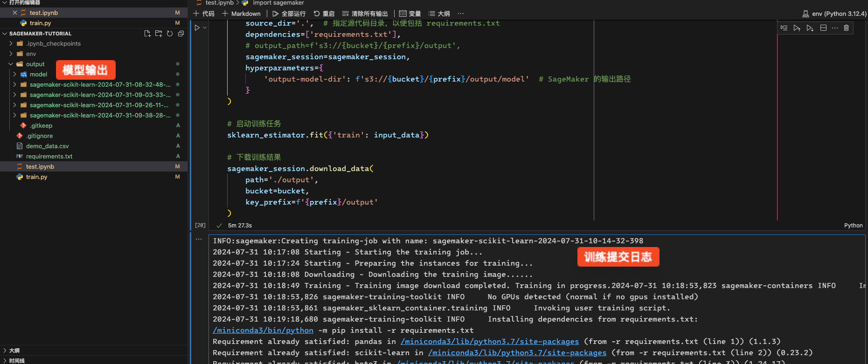The image size is (868, 364).
Task: Execute the cell and below icon
Action: pyautogui.click(x=810, y=28)
